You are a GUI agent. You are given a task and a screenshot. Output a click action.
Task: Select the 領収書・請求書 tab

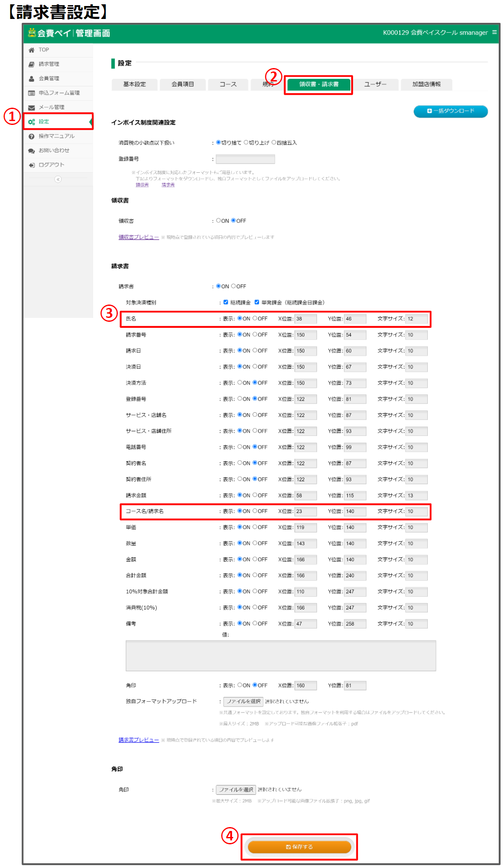tap(319, 84)
